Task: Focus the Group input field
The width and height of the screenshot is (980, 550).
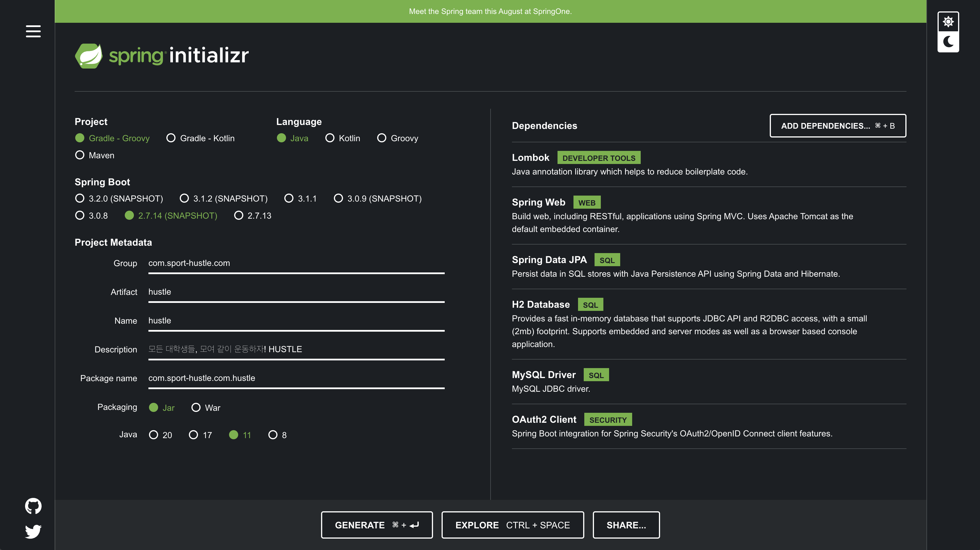Action: [296, 263]
